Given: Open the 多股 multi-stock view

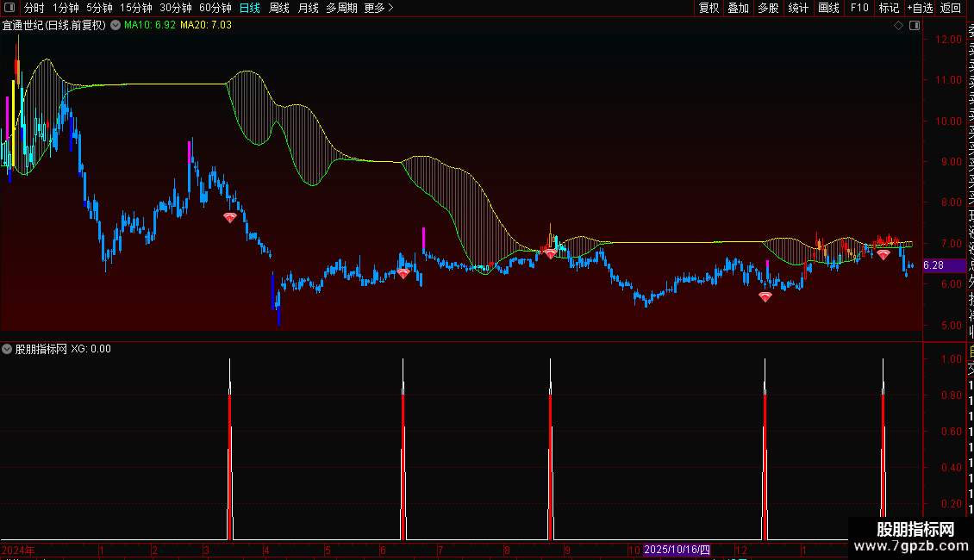Looking at the screenshot, I should [x=768, y=8].
